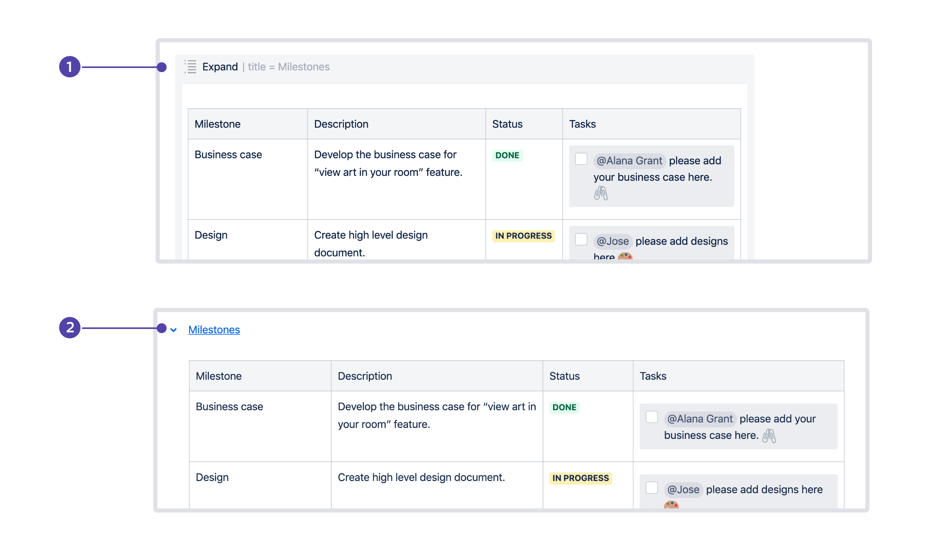Image resolution: width=932 pixels, height=560 pixels.
Task: Click the purple numbered callout badge 1
Action: [x=70, y=66]
